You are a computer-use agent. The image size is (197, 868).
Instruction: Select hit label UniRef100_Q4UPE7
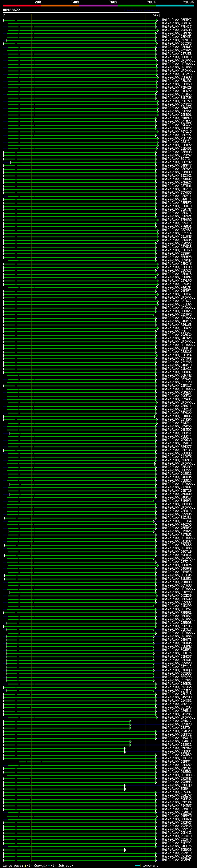176,497
